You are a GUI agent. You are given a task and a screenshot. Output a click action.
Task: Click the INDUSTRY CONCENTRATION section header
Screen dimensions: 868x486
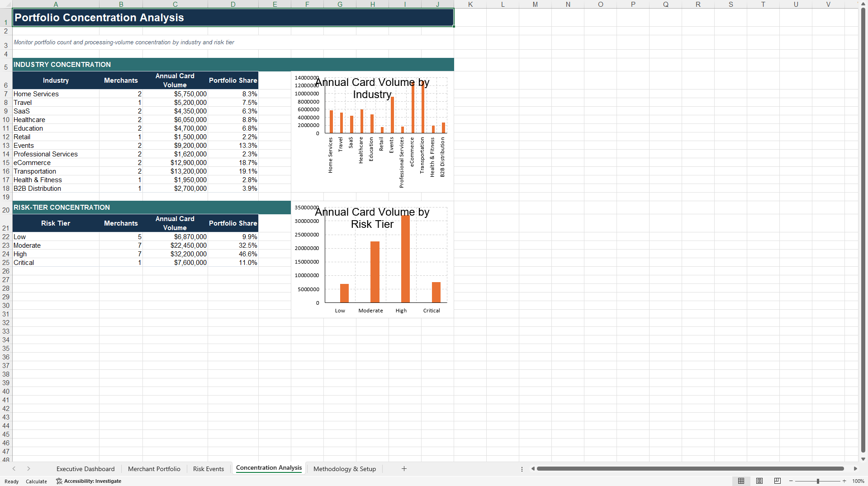[233, 65]
